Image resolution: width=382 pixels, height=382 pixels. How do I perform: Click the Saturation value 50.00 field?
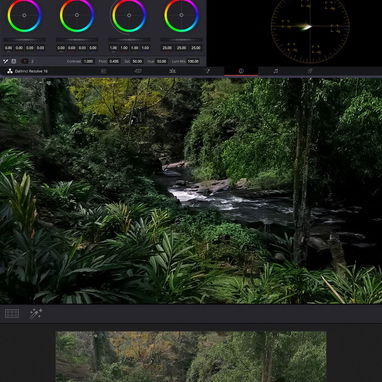(x=137, y=61)
